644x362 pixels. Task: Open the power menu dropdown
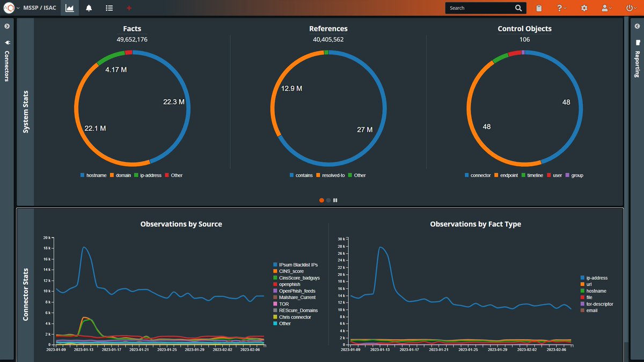629,8
